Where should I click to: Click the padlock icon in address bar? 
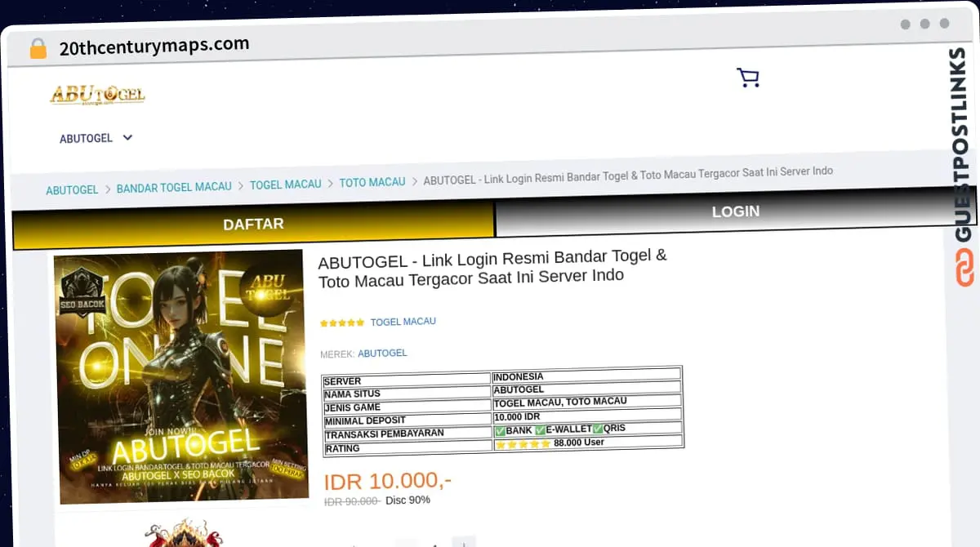(x=38, y=49)
